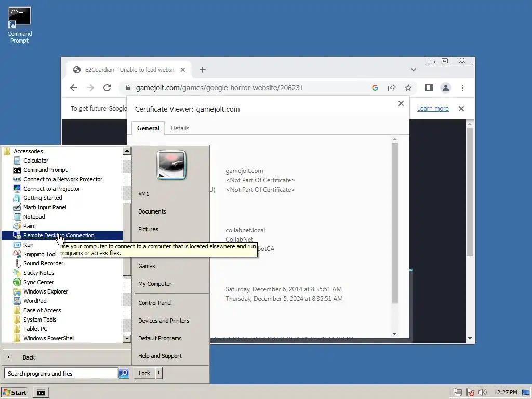Screen dimensions: 532x399
Task: Open the Learn more link
Action: coord(433,109)
